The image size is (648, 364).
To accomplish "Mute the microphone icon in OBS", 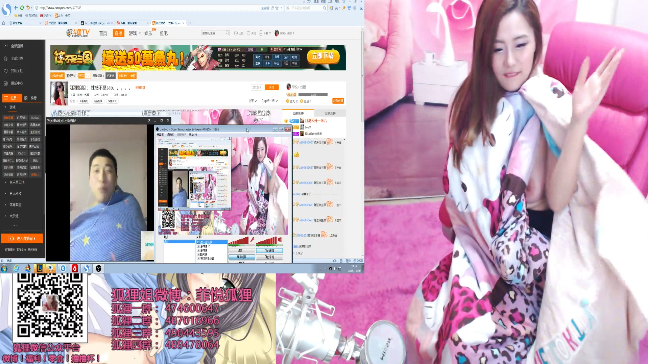I will (252, 240).
